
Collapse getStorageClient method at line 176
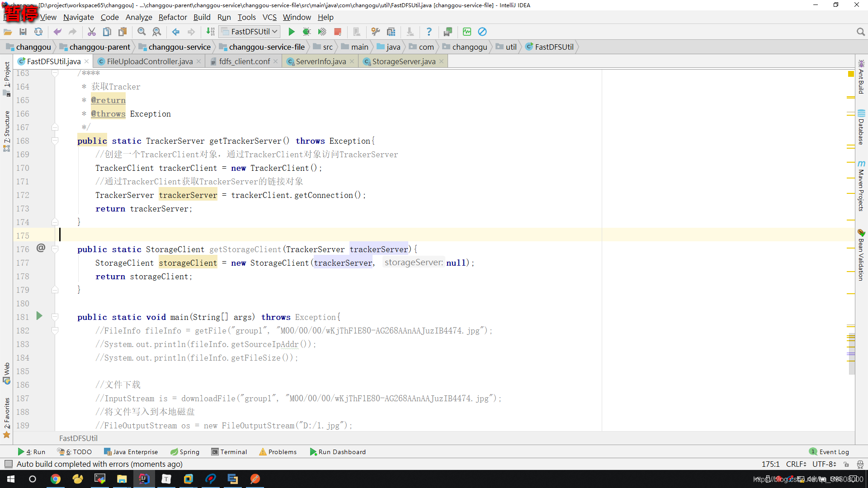tap(55, 249)
